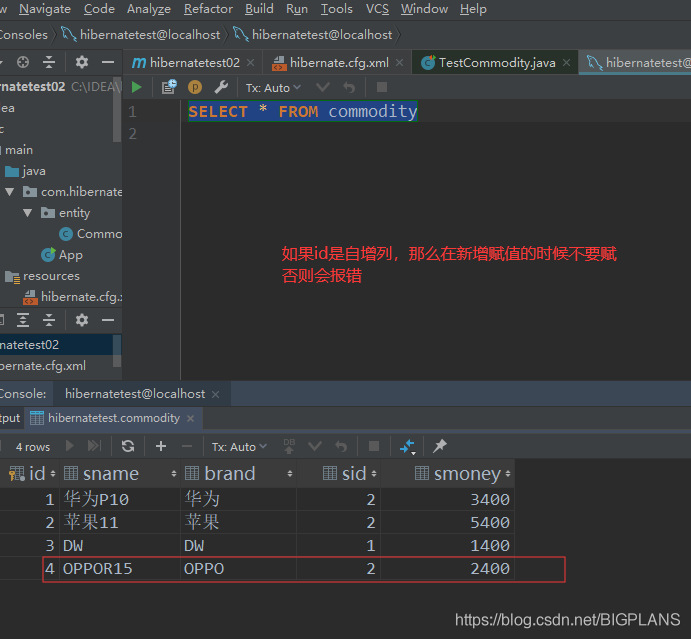Switch to TestCommodity.java editor tab

(x=495, y=63)
